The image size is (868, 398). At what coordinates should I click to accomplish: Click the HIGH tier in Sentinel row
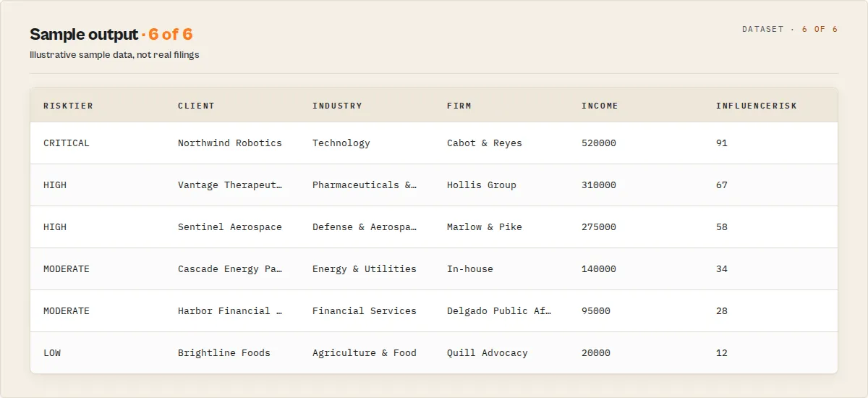[x=55, y=227]
